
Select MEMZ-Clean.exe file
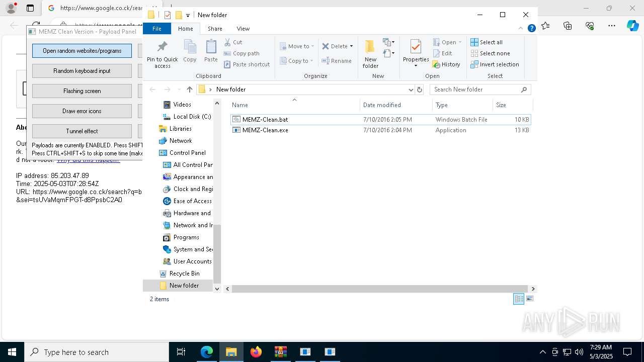[x=380, y=130]
